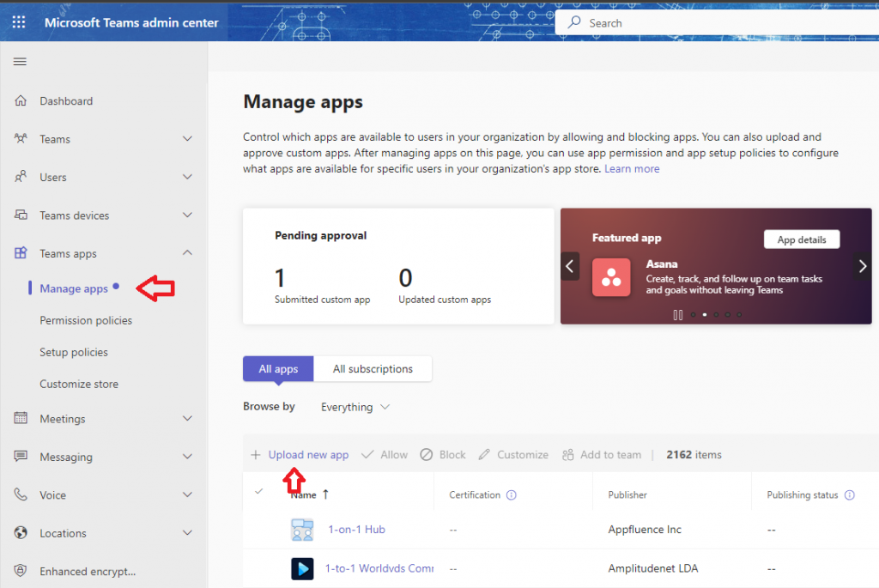This screenshot has height=588, width=879.
Task: Collapse the hamburger navigation menu
Action: tap(20, 61)
